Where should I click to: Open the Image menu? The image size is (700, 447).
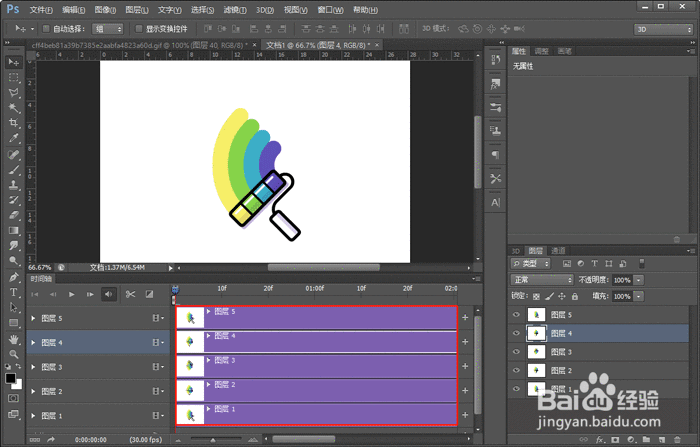tap(105, 10)
